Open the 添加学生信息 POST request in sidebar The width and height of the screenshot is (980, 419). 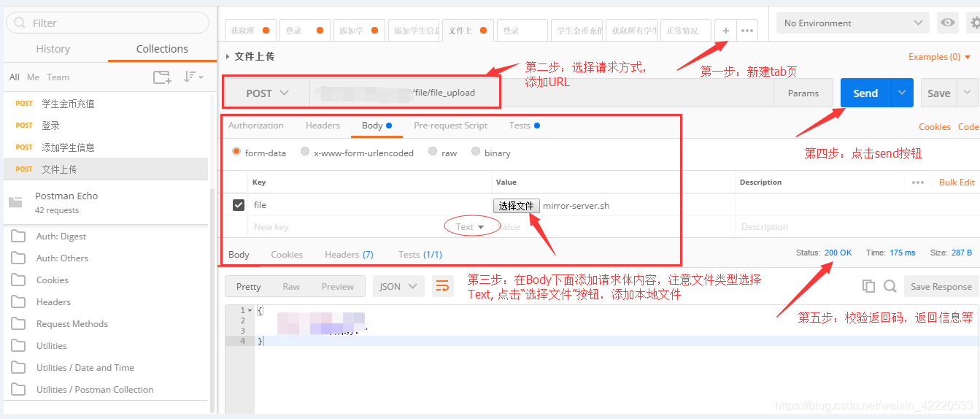pos(106,147)
